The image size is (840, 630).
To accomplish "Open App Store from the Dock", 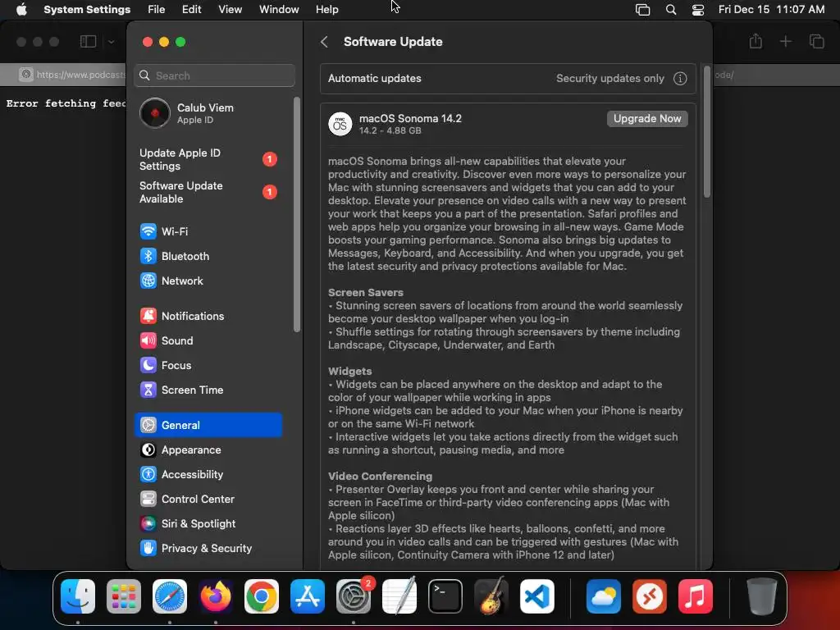I will pyautogui.click(x=308, y=596).
